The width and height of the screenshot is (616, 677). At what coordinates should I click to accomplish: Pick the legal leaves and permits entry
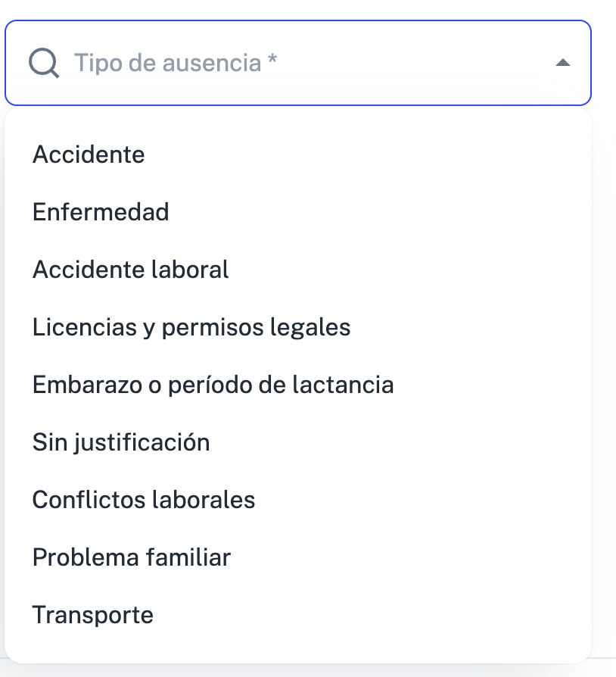click(297, 327)
